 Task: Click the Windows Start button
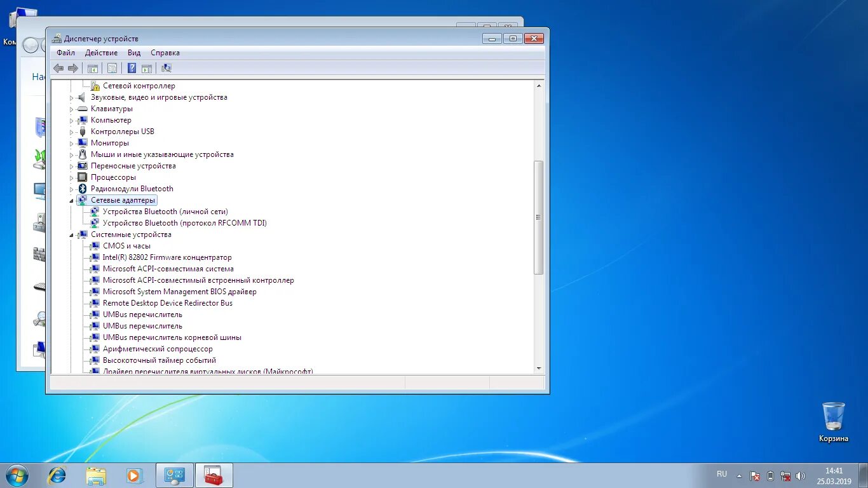17,475
